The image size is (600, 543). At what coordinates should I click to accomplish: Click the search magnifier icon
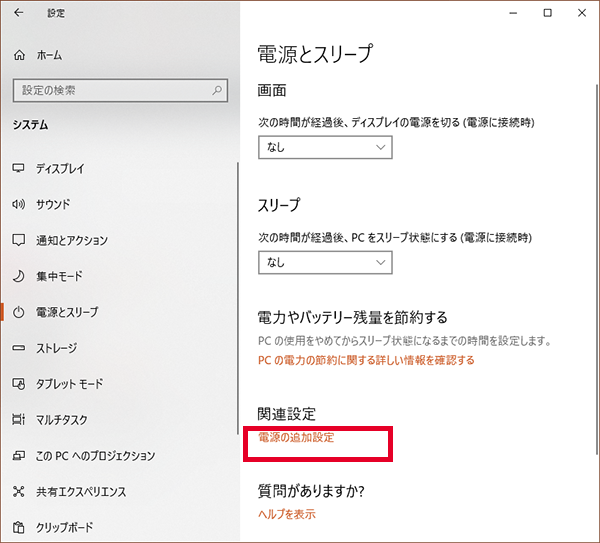tap(217, 90)
